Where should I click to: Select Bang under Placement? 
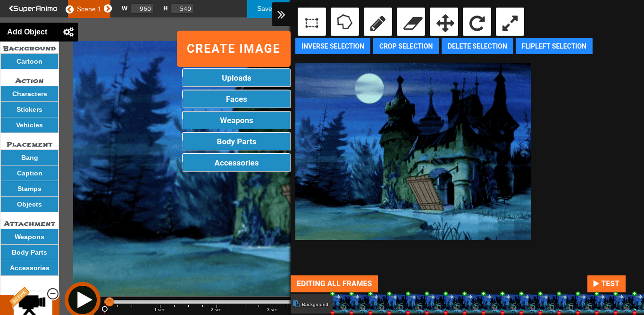click(29, 157)
